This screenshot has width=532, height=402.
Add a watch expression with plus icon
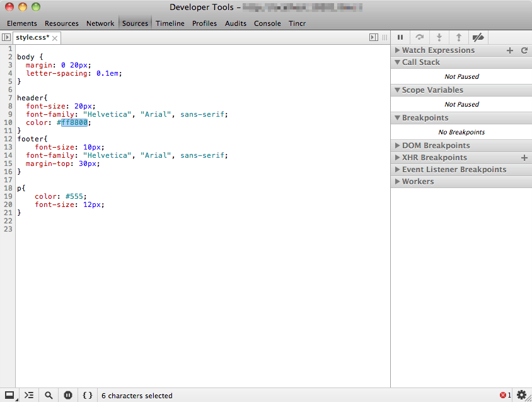tap(509, 50)
